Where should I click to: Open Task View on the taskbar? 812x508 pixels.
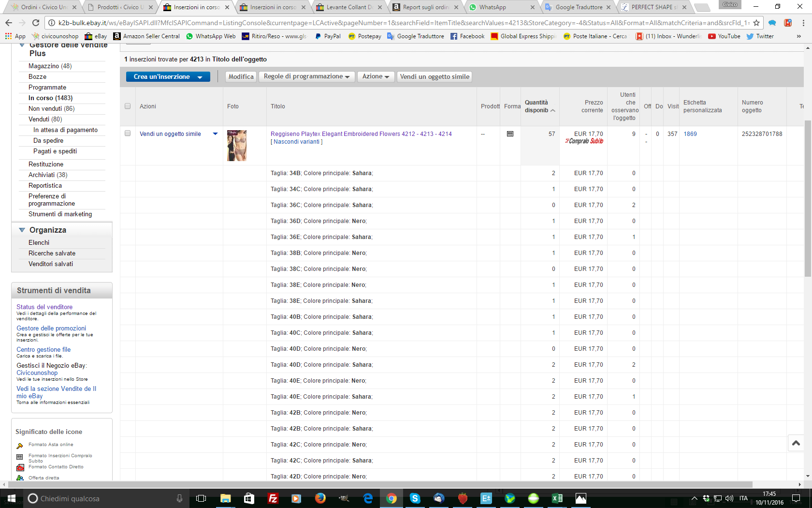pos(201,498)
